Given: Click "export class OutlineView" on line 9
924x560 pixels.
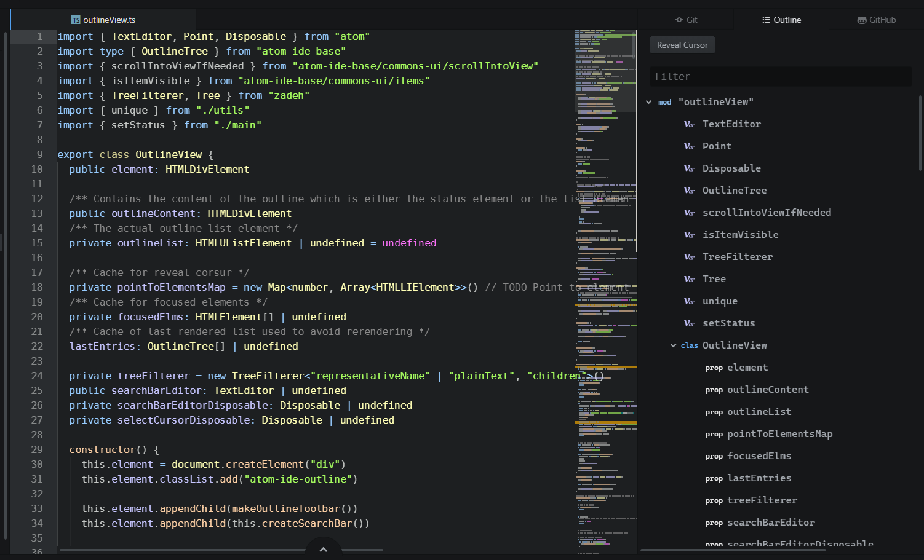Looking at the screenshot, I should click(x=130, y=155).
